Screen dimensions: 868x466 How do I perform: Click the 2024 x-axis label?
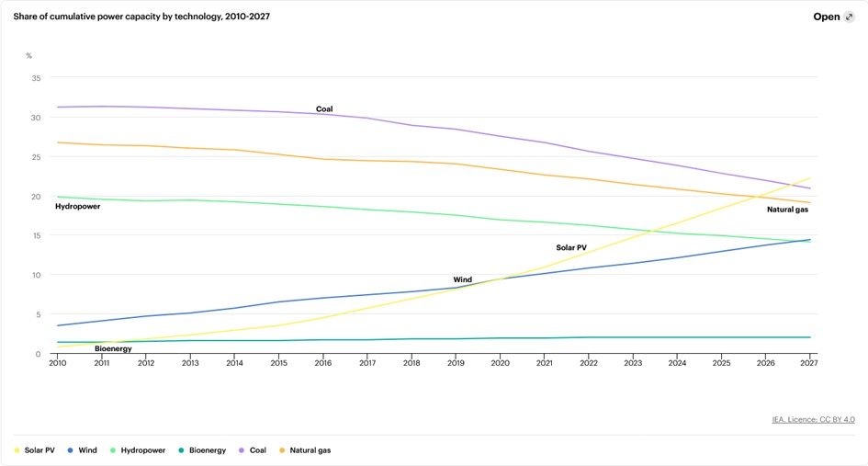pyautogui.click(x=677, y=363)
